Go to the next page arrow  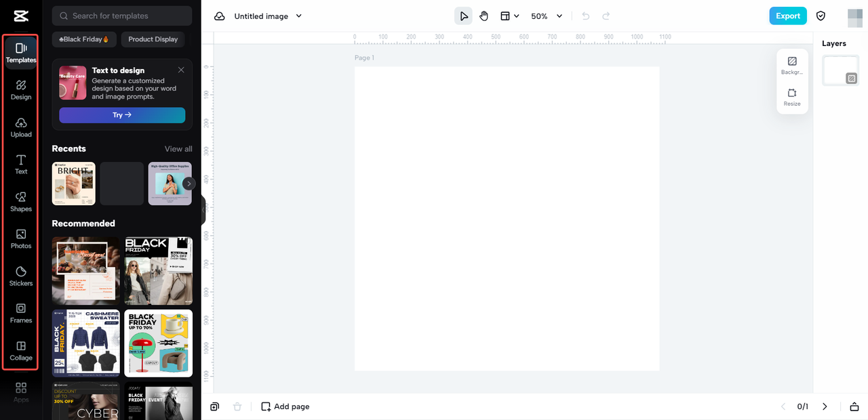825,406
